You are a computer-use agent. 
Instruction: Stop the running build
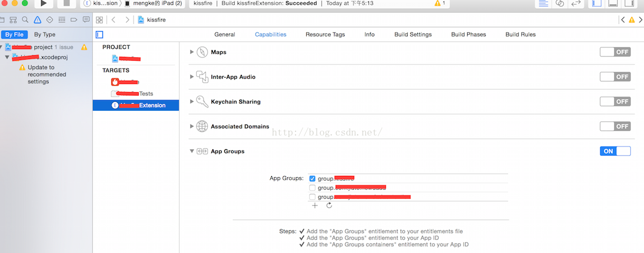pyautogui.click(x=67, y=3)
